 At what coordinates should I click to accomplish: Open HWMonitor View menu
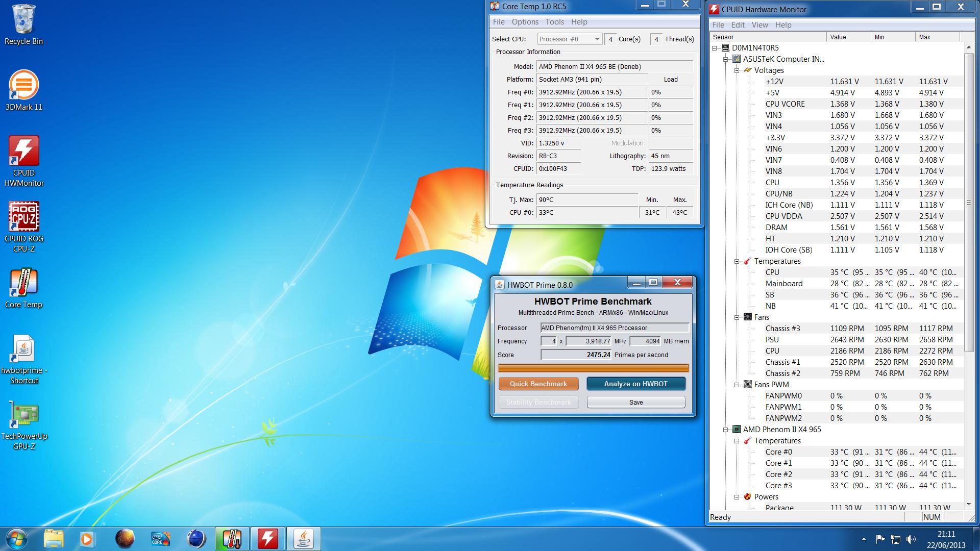pos(759,25)
